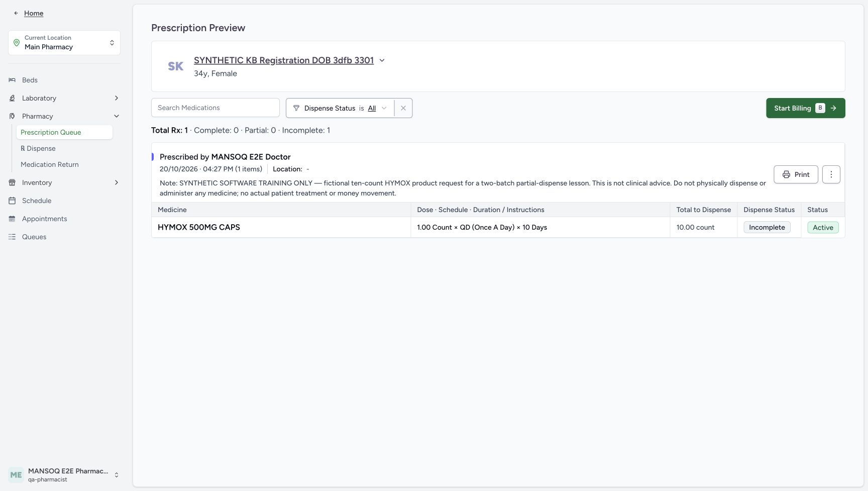Viewport: 868px width, 491px height.
Task: Click the Pharmacy sidebar icon
Action: 12,116
